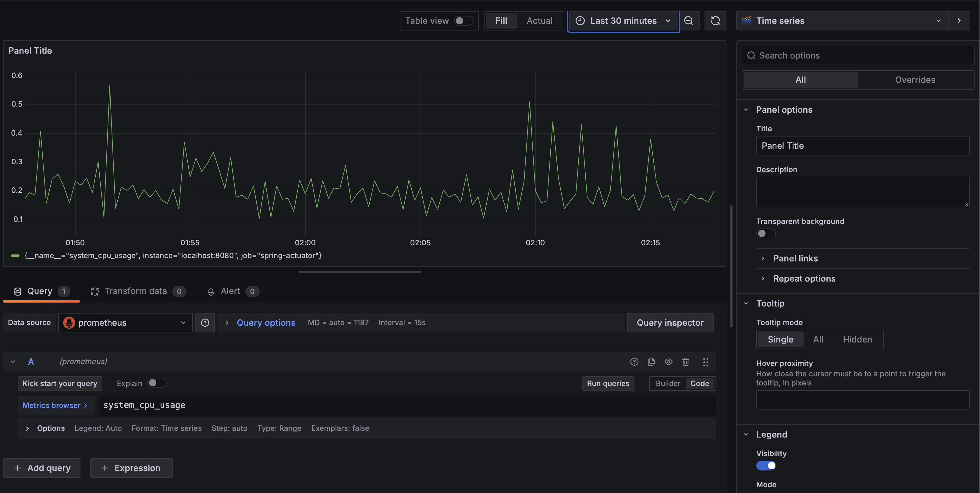
Task: Click the search magnifier icon in options
Action: tap(751, 55)
